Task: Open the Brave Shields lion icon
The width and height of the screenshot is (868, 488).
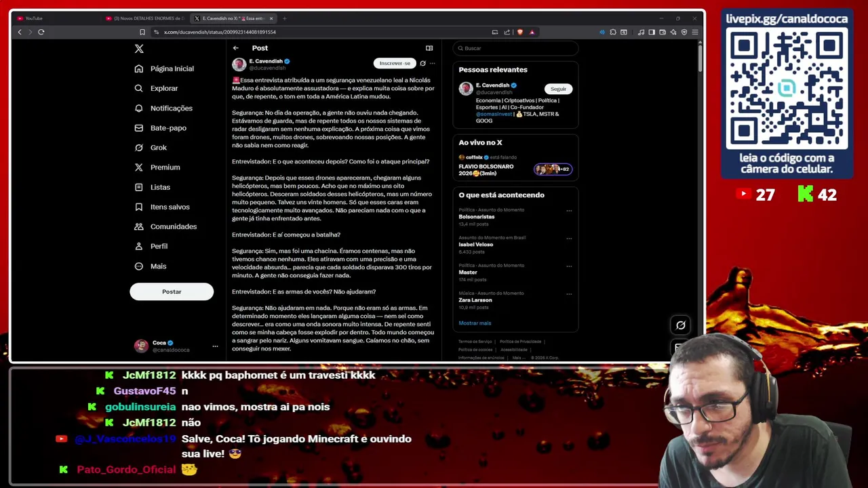Action: [x=520, y=32]
